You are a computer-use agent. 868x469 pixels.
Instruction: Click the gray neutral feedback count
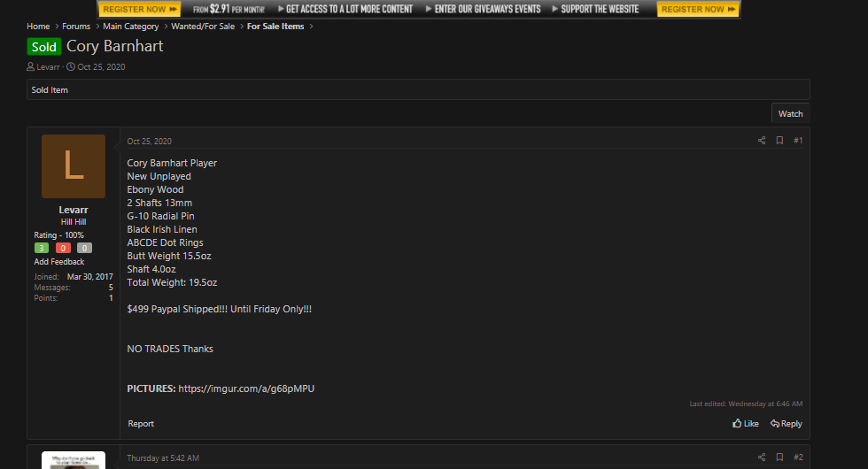tap(84, 248)
